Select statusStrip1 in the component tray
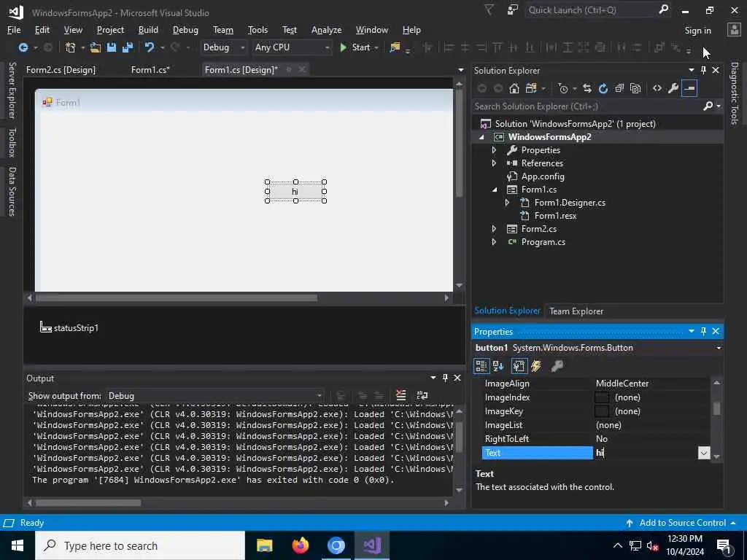The image size is (747, 560). 69,328
